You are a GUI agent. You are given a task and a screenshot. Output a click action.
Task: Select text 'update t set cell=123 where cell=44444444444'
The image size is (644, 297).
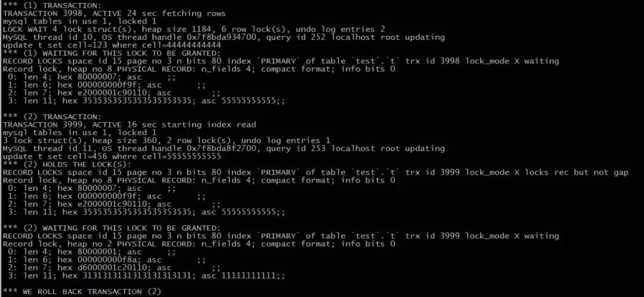point(112,45)
